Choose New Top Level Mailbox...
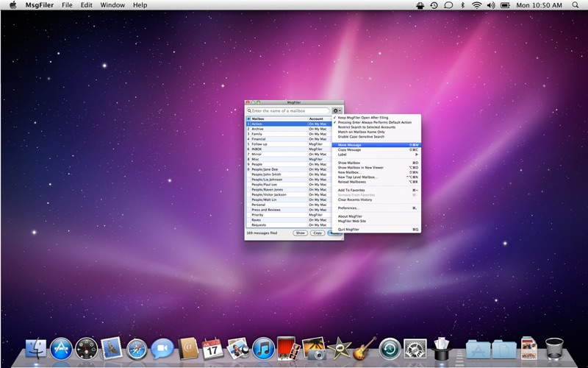The height and width of the screenshot is (368, 588). [376, 177]
